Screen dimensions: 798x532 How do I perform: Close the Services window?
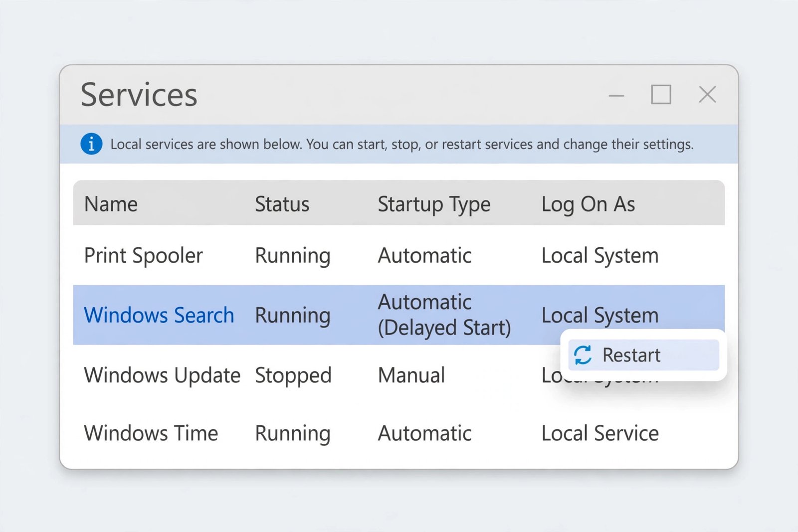point(707,94)
